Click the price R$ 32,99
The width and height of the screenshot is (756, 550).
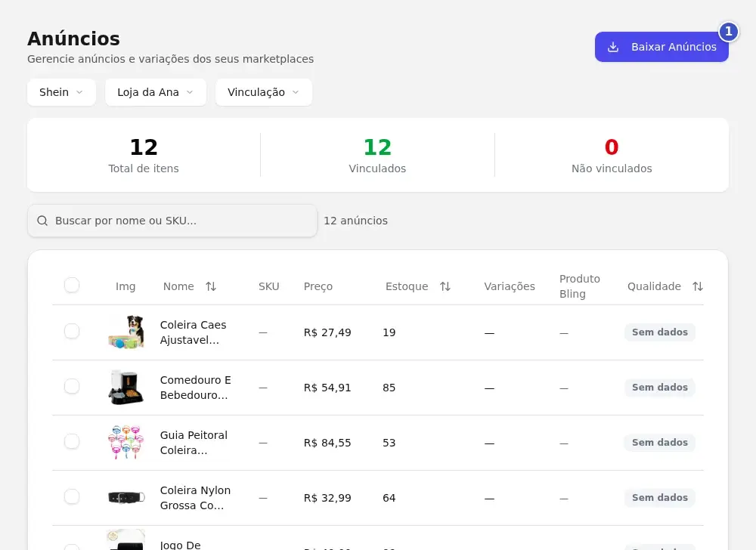pyautogui.click(x=327, y=498)
